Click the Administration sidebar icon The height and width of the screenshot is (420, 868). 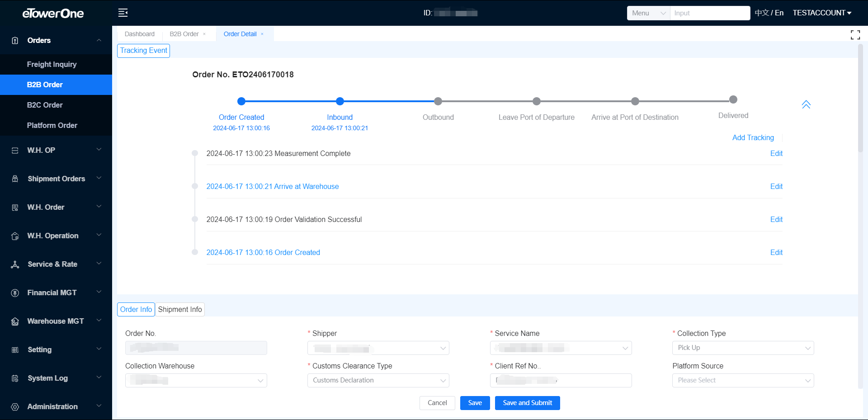coord(15,406)
